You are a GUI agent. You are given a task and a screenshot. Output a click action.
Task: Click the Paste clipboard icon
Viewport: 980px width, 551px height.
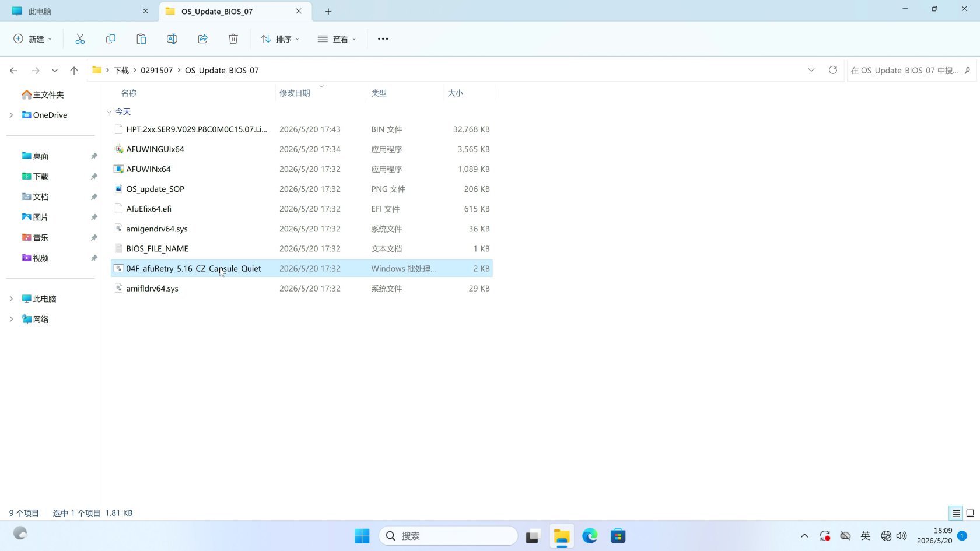click(141, 38)
